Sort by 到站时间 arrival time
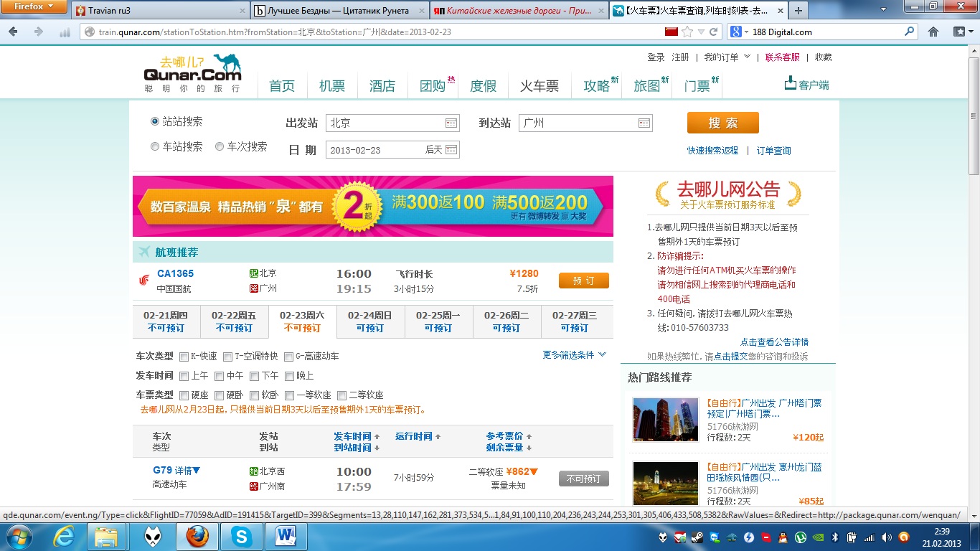Screen dimensions: 980x551 click(357, 448)
